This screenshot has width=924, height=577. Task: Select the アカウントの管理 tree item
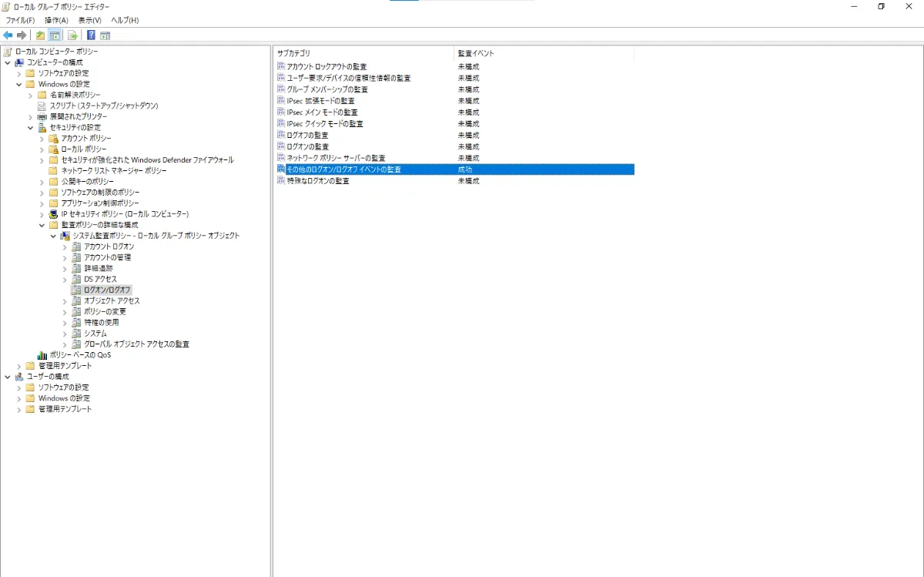click(108, 257)
